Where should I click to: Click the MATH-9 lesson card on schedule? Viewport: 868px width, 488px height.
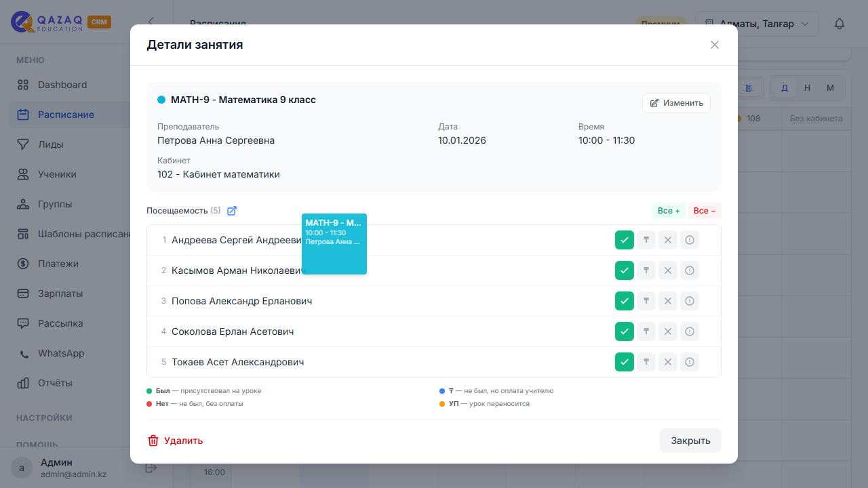334,244
